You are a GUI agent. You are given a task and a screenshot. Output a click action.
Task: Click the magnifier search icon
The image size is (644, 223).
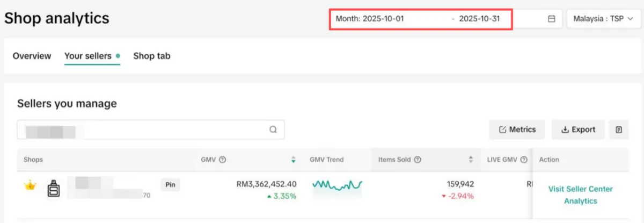(273, 130)
